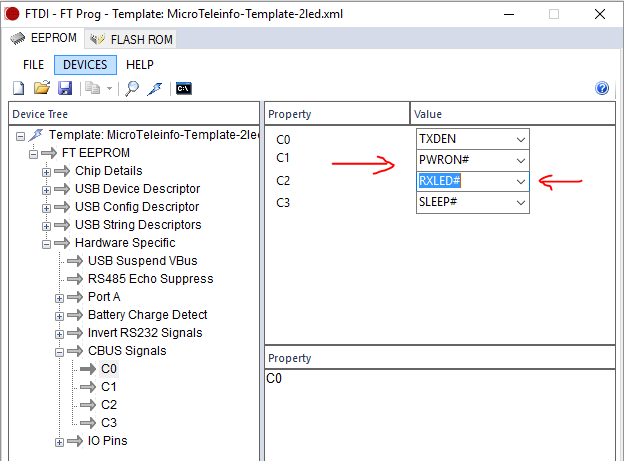Viewport: 624px width, 461px height.
Task: Click the Battery Charge Detect arrow icon
Action: click(75, 315)
